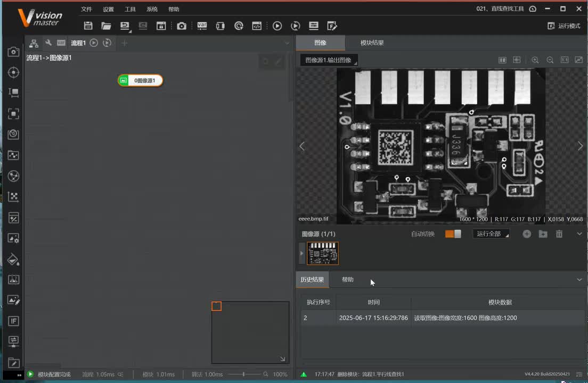Viewport: 588px width, 383px height.
Task: Open the measurement module group
Action: [13, 93]
